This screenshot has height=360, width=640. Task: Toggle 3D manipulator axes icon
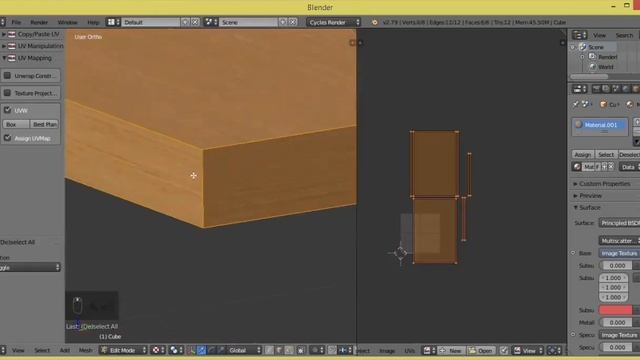point(191,350)
